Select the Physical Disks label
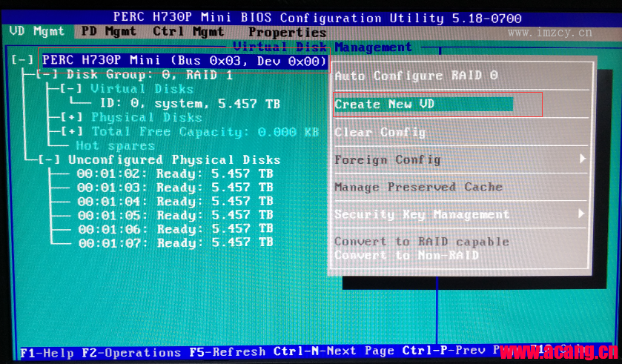Viewport: 622px width, 364px height. (147, 118)
